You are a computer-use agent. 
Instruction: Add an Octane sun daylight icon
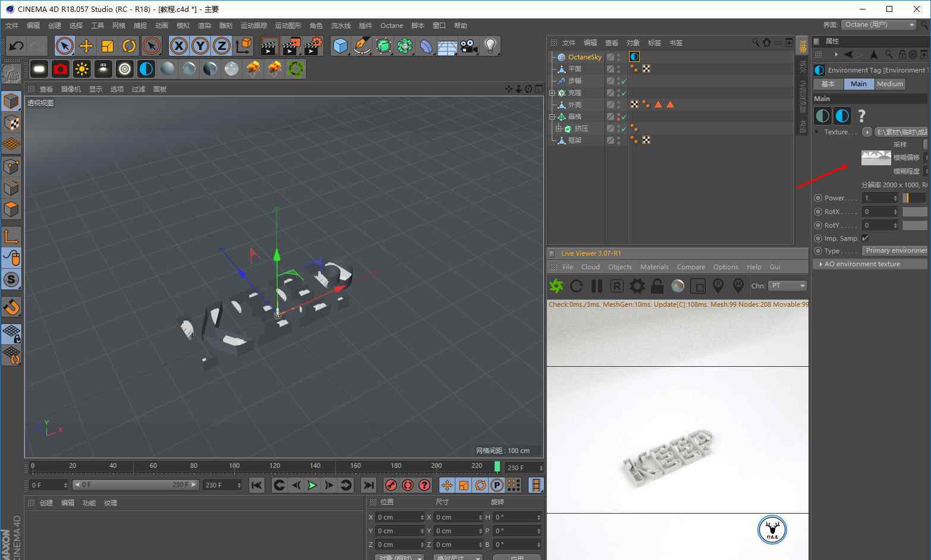click(82, 69)
